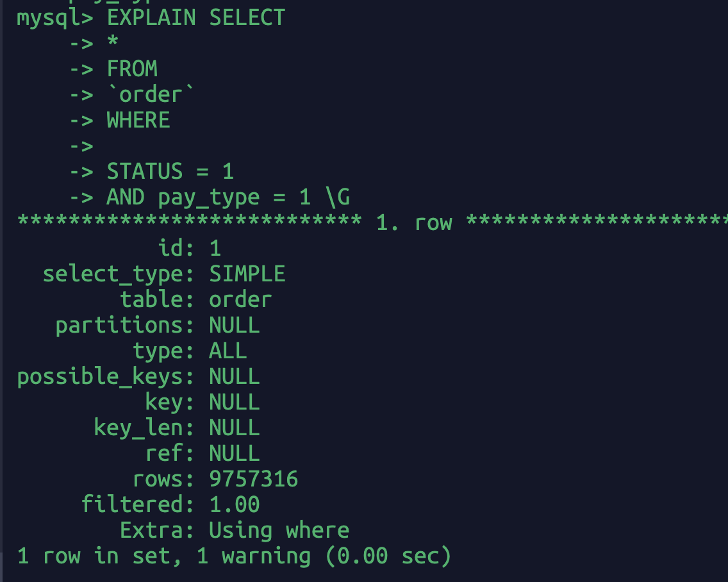
Task: Click the rows value 9757316
Action: (254, 479)
